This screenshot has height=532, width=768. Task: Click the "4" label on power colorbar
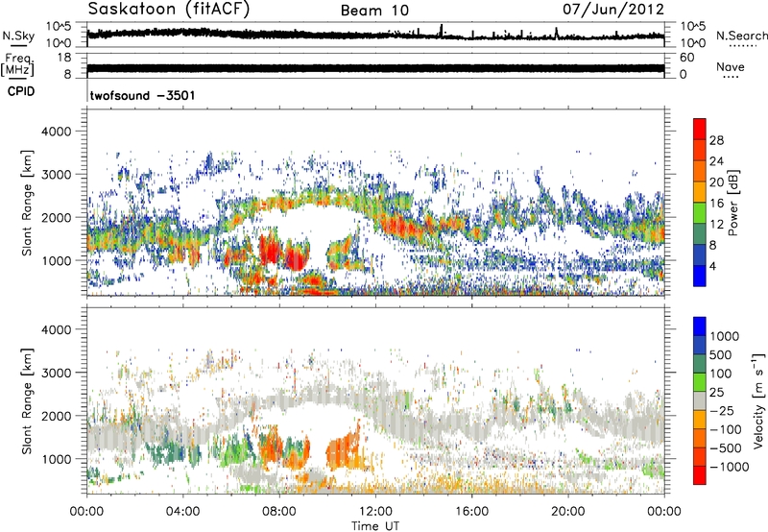pos(712,266)
